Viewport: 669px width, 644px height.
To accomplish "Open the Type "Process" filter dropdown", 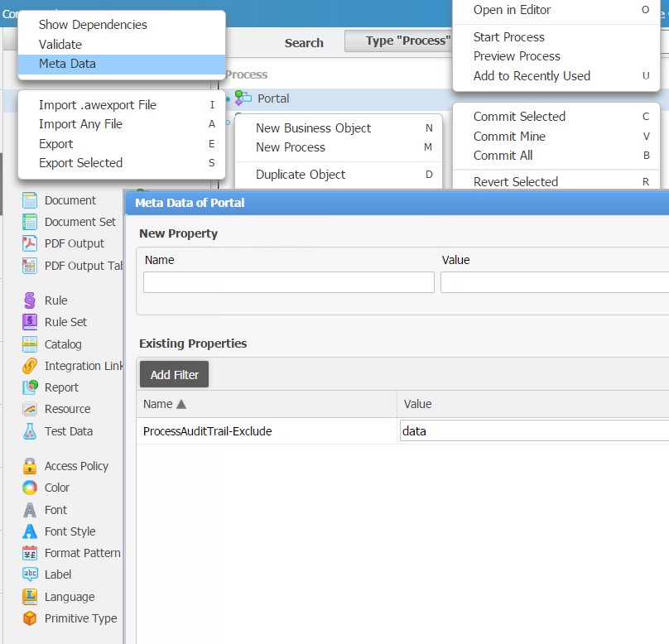I will pyautogui.click(x=398, y=41).
